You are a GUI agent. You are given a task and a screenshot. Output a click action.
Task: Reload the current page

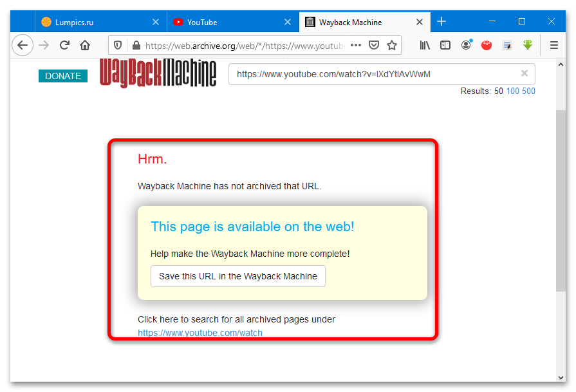[64, 45]
